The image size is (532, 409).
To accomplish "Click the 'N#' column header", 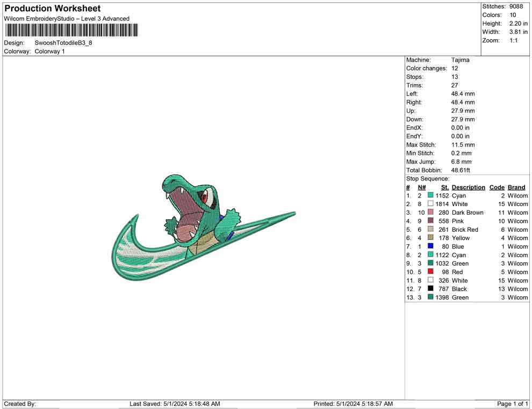I will (422, 187).
